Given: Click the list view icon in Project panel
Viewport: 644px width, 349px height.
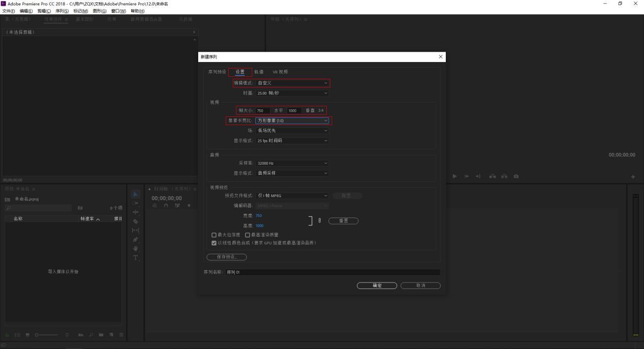Looking at the screenshot, I should [18, 335].
